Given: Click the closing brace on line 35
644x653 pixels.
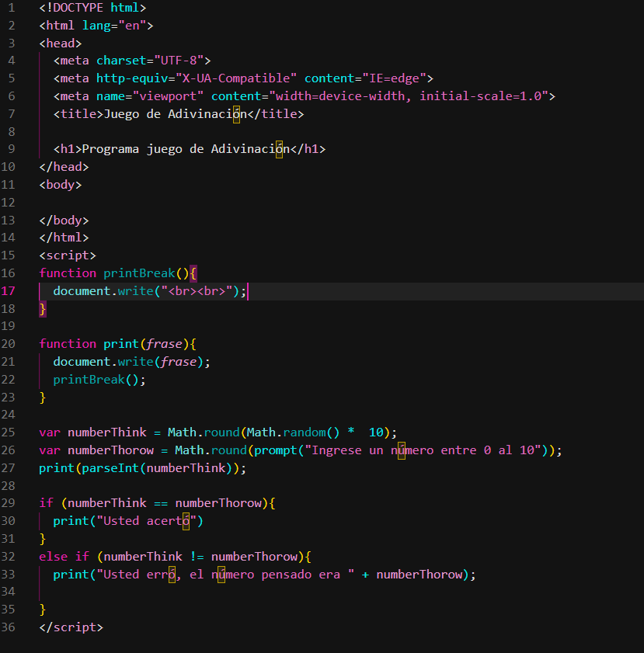Looking at the screenshot, I should pyautogui.click(x=43, y=610).
